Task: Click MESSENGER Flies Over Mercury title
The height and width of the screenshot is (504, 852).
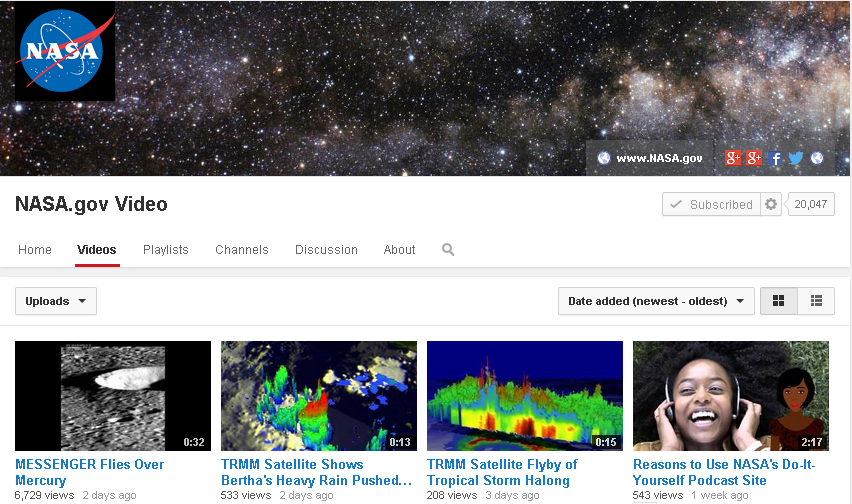Action: (x=90, y=472)
